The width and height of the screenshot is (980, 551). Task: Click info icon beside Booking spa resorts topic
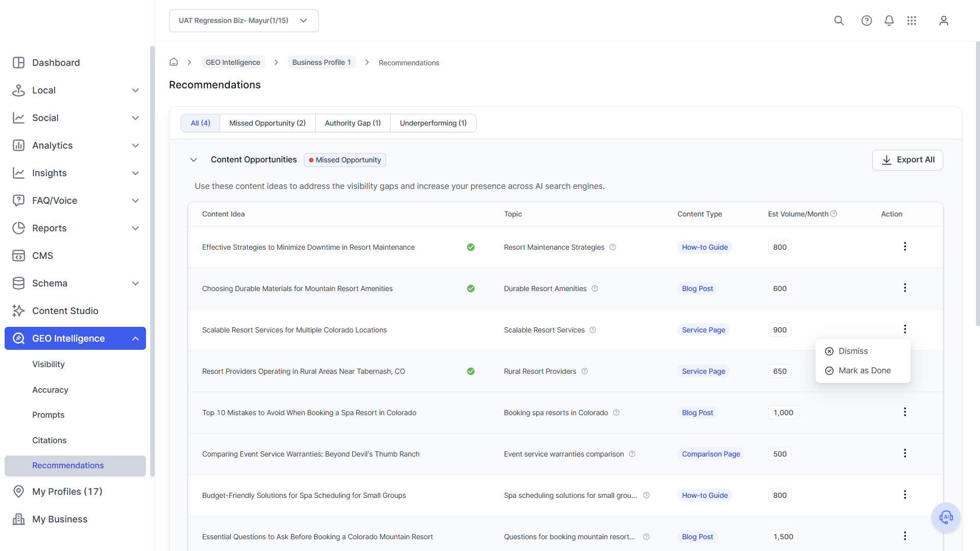pyautogui.click(x=616, y=413)
